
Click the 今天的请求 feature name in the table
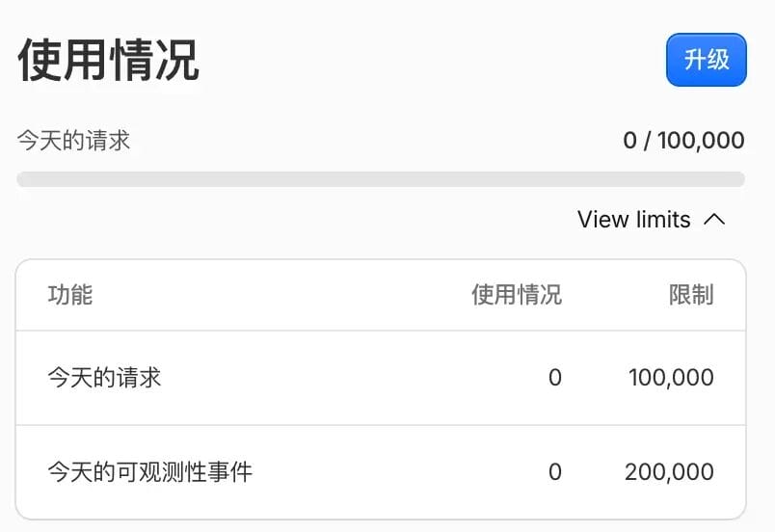pyautogui.click(x=104, y=378)
